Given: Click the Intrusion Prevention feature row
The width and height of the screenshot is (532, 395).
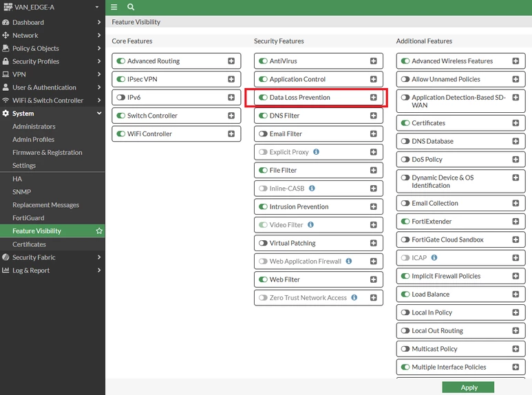Looking at the screenshot, I should [318, 206].
